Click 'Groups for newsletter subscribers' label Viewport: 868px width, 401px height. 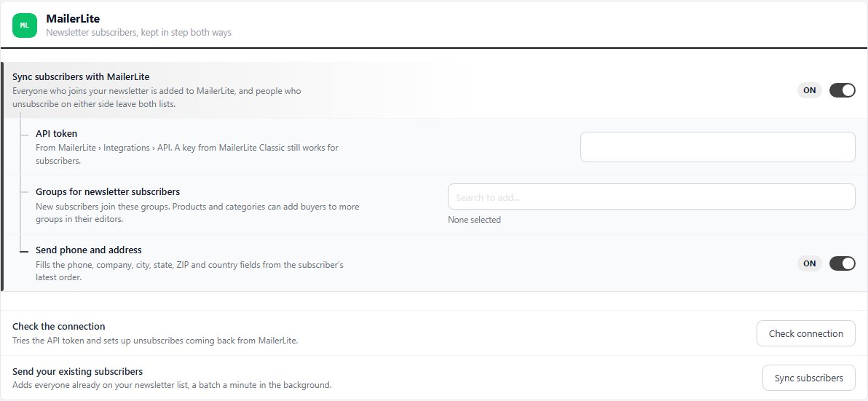(x=108, y=192)
